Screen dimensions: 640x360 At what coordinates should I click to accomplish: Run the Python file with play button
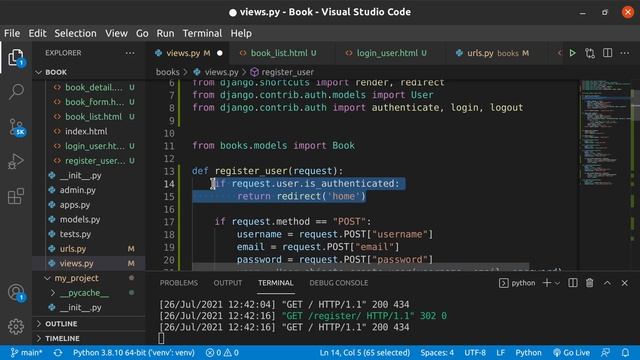(x=573, y=53)
